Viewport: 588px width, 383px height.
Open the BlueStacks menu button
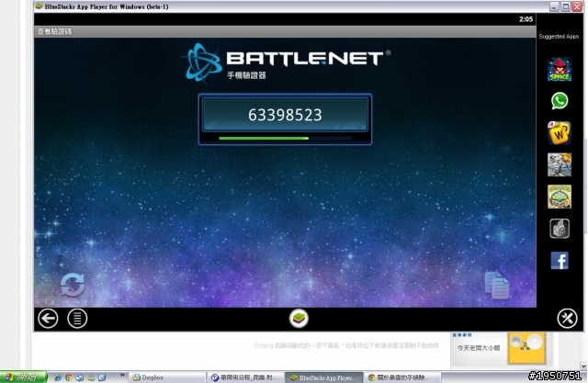[77, 319]
